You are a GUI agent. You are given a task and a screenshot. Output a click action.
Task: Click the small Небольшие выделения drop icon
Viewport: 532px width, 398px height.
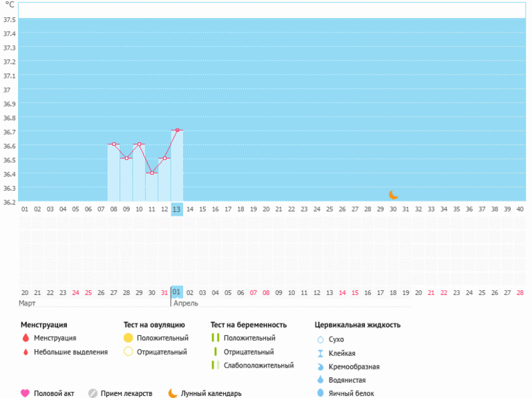pyautogui.click(x=26, y=352)
